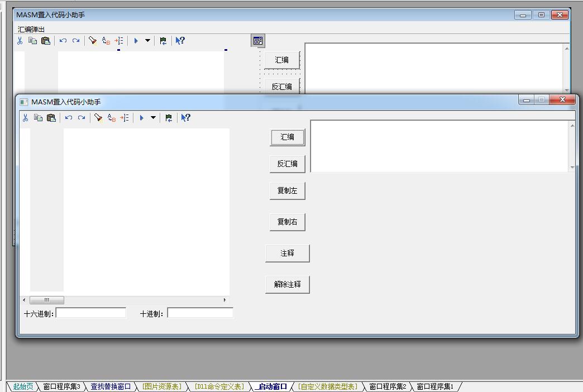Click the Cut scissors icon in the front window
The width and height of the screenshot is (583, 392).
point(25,118)
